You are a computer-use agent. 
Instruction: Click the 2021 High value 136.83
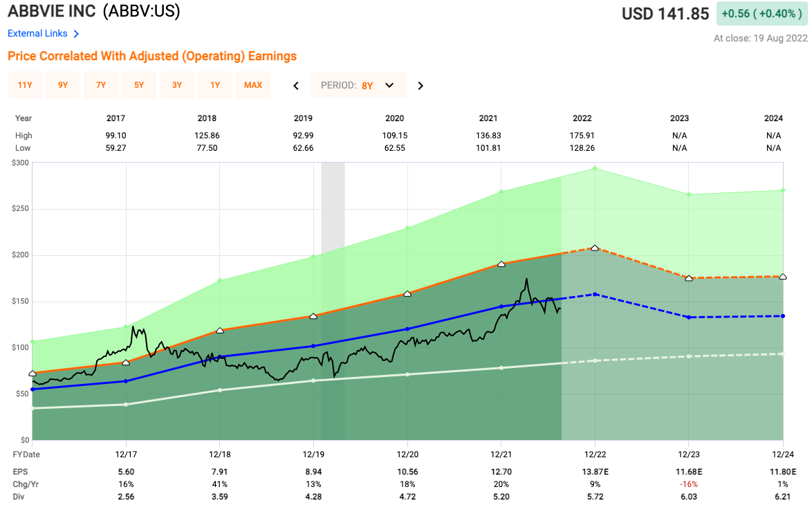pos(488,135)
